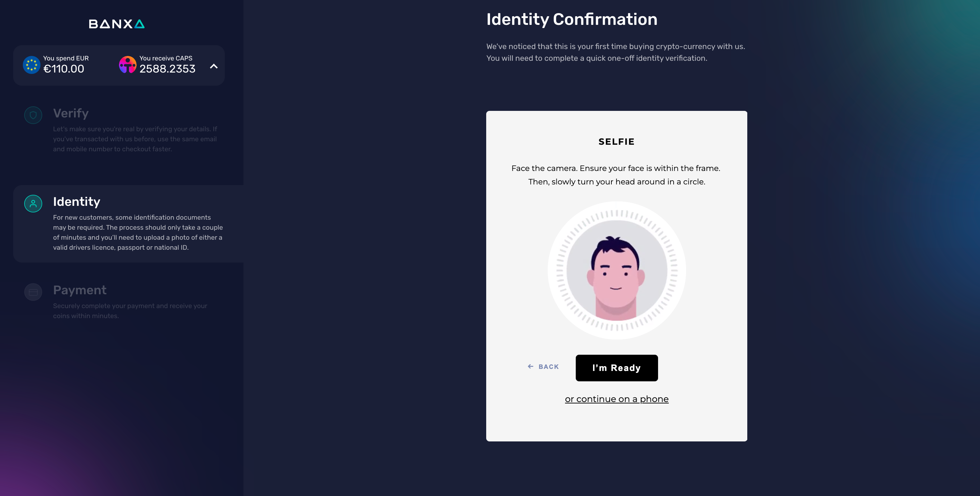Screen dimensions: 980x496
Task: Click the left arrow icon beside BACK
Action: pyautogui.click(x=530, y=366)
